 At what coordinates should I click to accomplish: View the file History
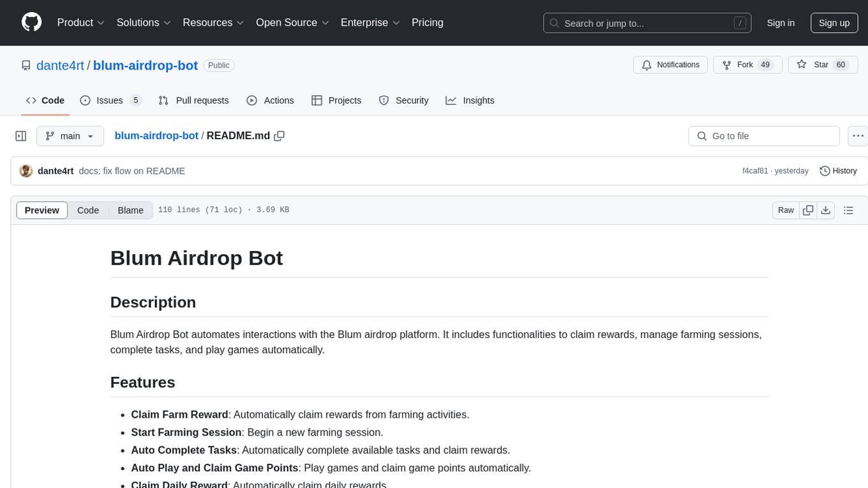838,171
